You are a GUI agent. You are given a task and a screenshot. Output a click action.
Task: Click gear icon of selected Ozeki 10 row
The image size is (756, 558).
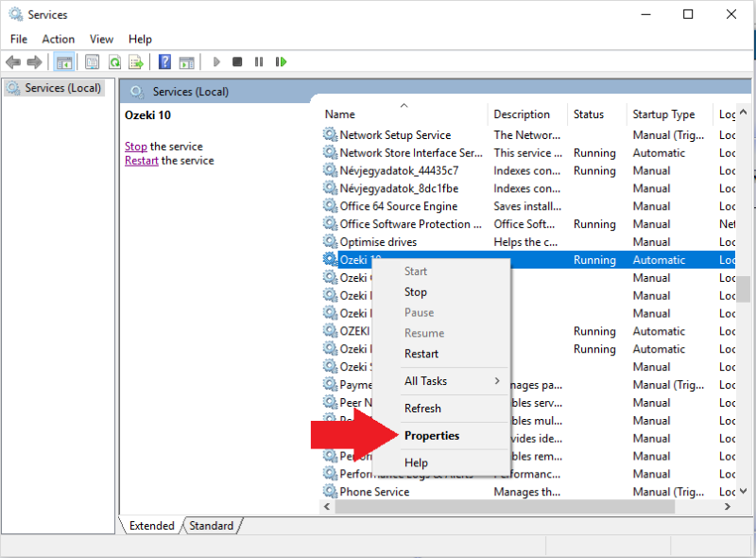click(x=330, y=260)
